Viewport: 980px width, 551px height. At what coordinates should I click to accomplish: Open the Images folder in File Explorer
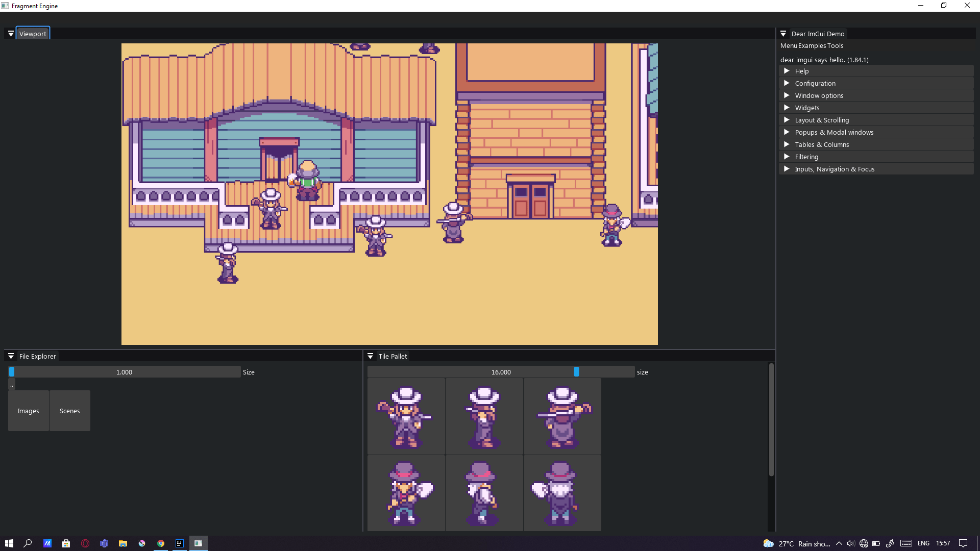pos(28,411)
